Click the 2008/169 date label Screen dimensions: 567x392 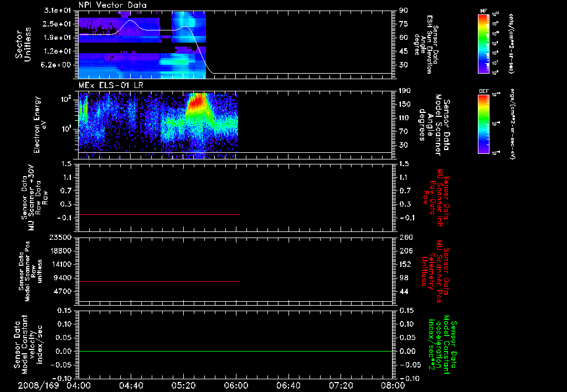coord(39,385)
